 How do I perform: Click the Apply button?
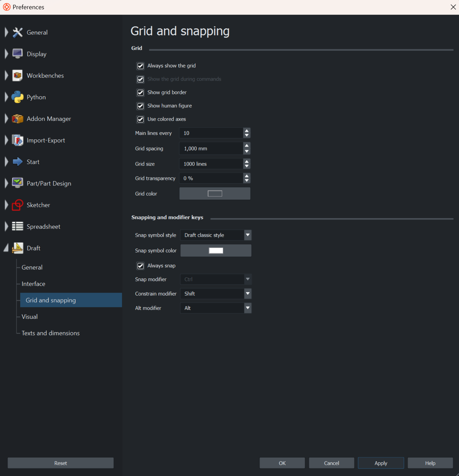pos(381,463)
